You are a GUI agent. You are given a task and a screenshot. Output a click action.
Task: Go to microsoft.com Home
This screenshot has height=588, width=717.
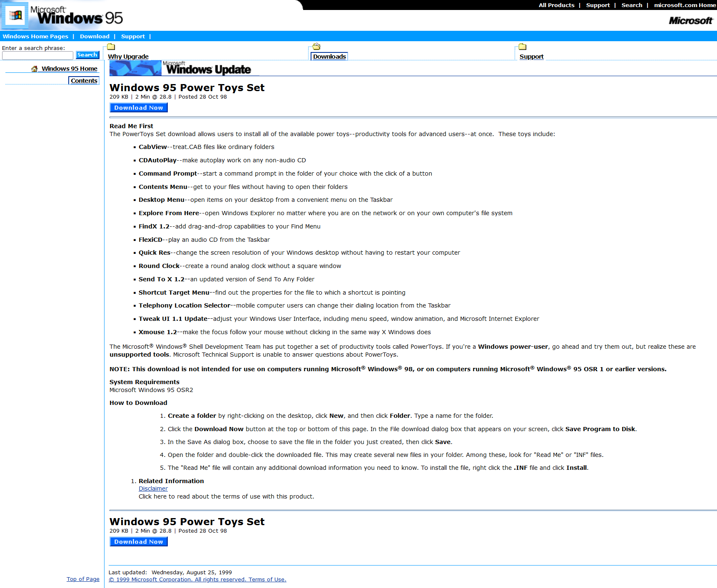[x=685, y=5]
